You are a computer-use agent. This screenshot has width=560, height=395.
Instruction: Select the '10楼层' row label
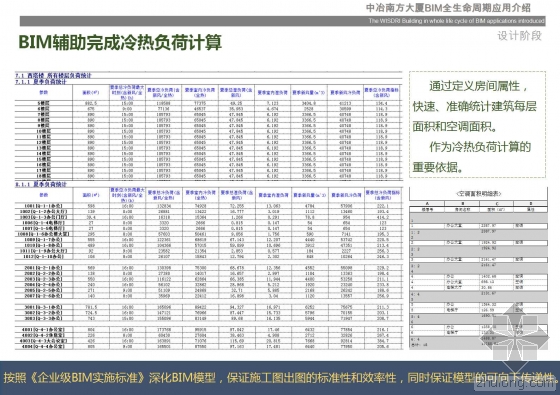click(x=44, y=131)
